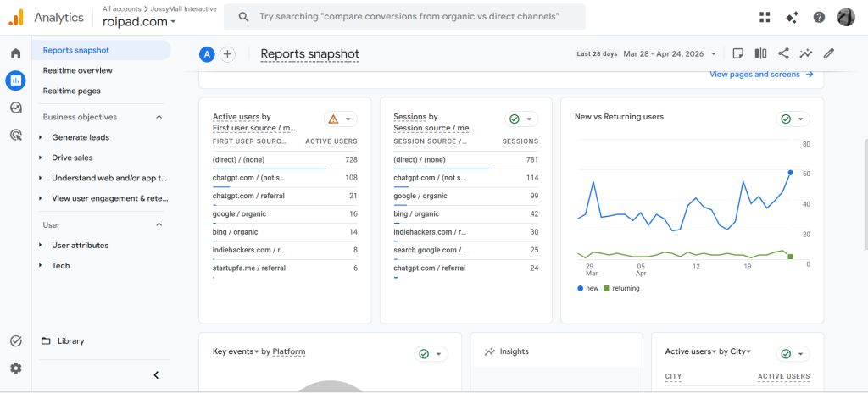Screen dimensions: 868x393
Task: Open the roipad.com property selector
Action: click(x=140, y=22)
